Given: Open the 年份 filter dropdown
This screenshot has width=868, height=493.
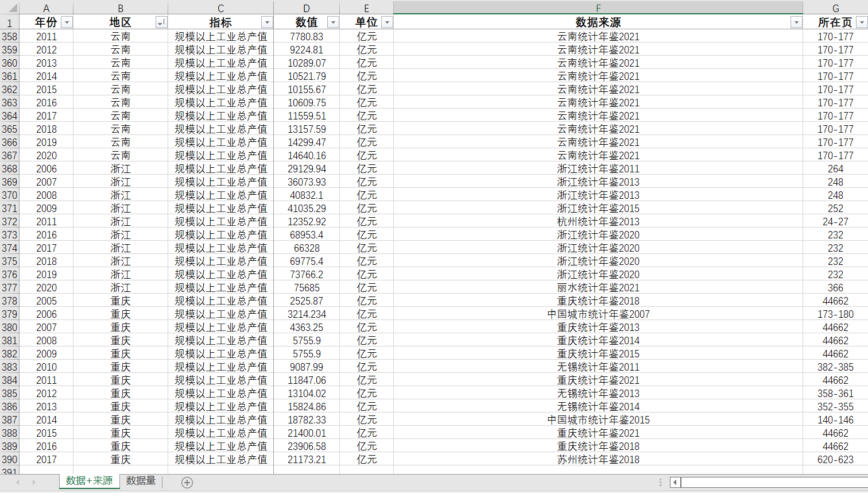Looking at the screenshot, I should pyautogui.click(x=67, y=22).
